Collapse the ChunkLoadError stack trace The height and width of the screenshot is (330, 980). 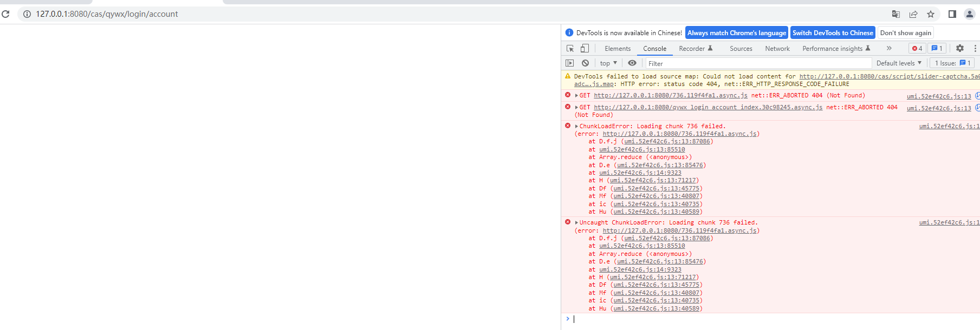click(576, 127)
